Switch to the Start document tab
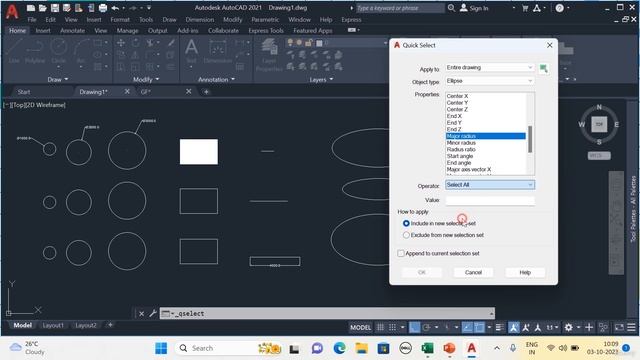 (x=24, y=92)
